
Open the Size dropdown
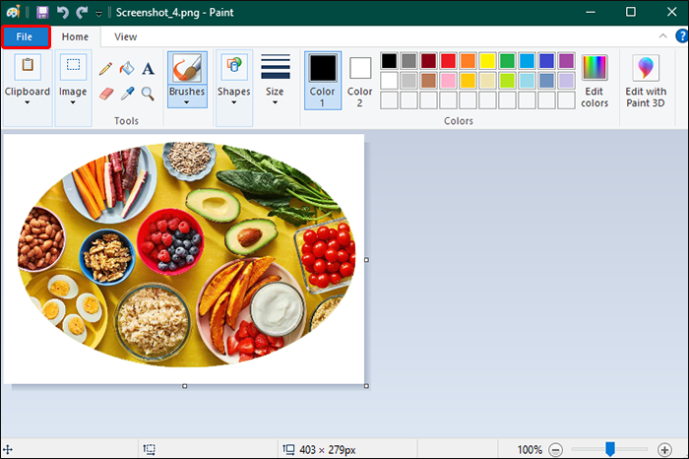275,80
